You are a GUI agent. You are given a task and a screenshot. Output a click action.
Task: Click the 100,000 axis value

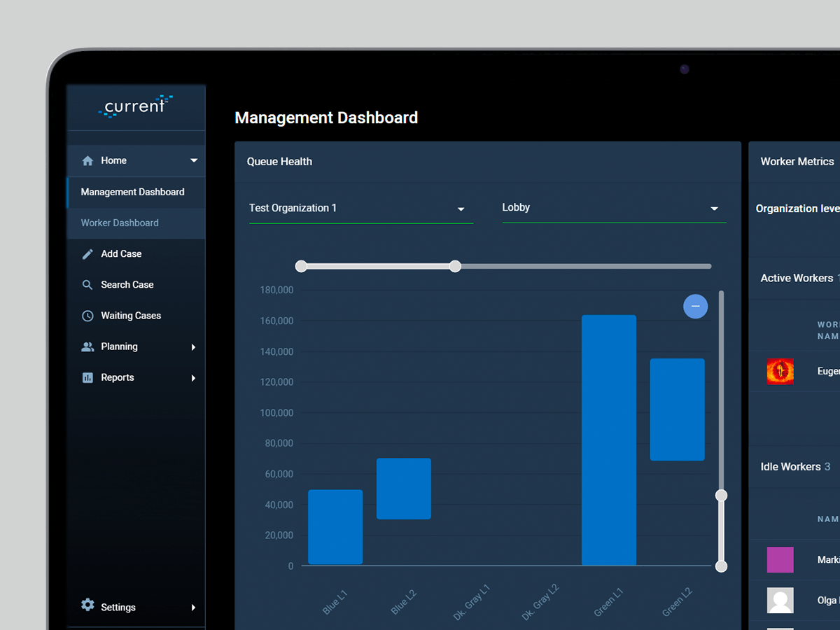(276, 413)
